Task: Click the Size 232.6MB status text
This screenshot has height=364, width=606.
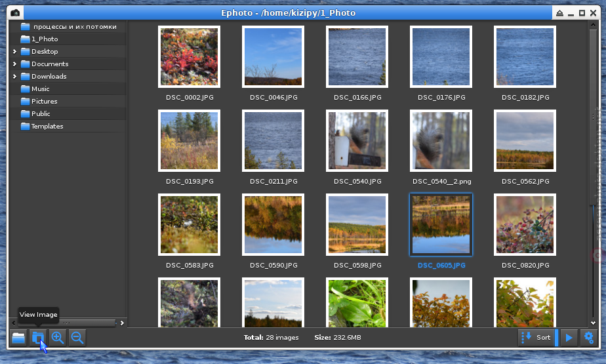Action: coord(337,337)
